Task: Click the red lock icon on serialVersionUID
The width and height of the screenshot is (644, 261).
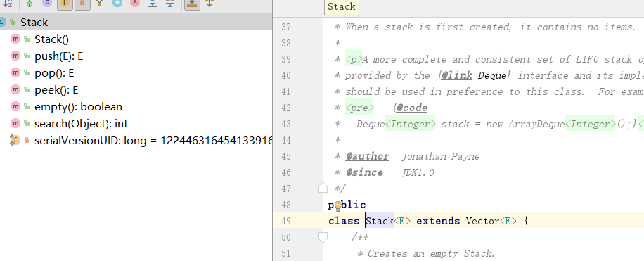Action: [27, 140]
